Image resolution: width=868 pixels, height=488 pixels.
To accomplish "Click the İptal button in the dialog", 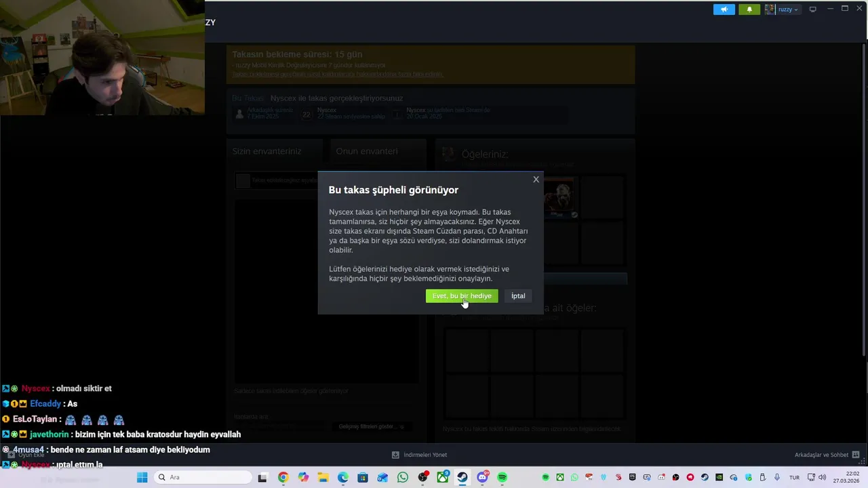I will pos(518,296).
